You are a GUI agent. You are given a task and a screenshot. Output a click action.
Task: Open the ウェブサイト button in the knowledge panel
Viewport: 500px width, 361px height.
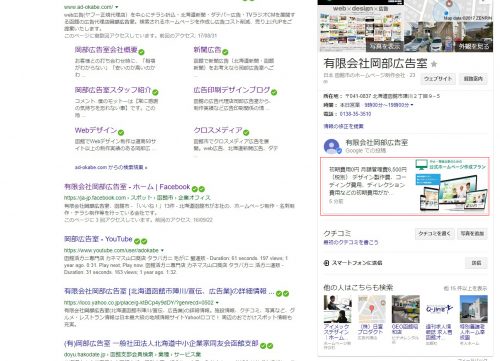pos(438,79)
